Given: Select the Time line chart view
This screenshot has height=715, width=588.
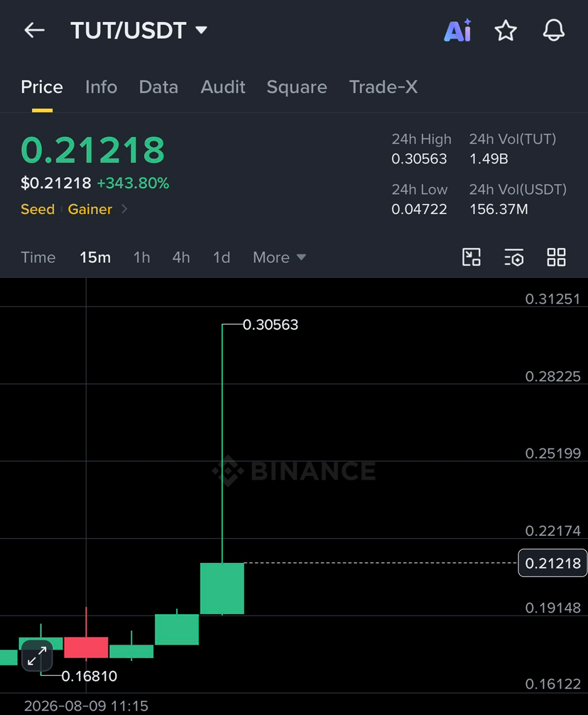Looking at the screenshot, I should coord(38,257).
